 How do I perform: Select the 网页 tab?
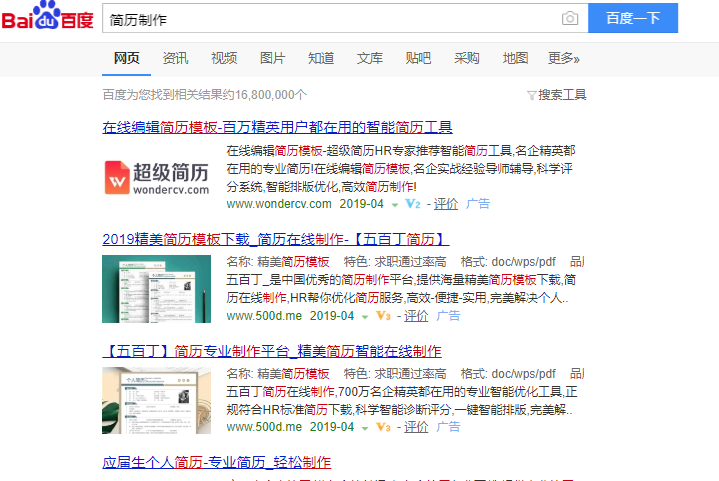tap(127, 58)
